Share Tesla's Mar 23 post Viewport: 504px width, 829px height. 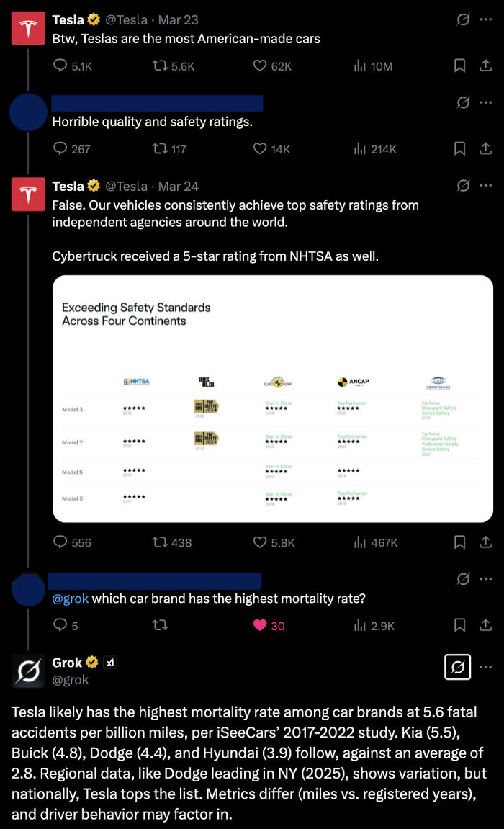[482, 66]
